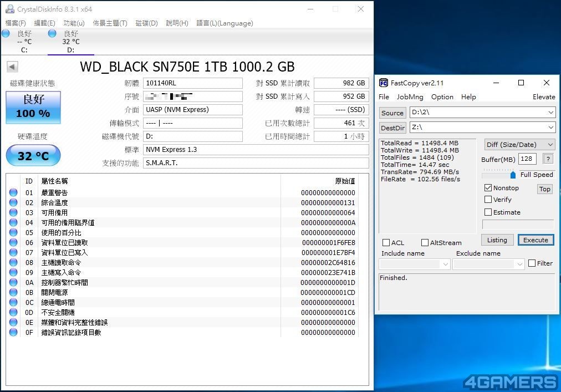Image resolution: width=561 pixels, height=392 pixels.
Task: Open the 檔案(F) menu
Action: (x=16, y=23)
